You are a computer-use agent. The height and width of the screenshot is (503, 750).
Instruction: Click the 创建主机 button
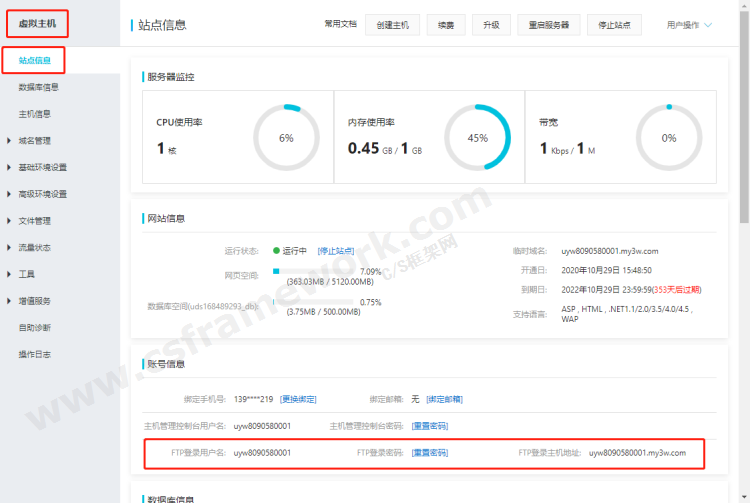pyautogui.click(x=392, y=25)
